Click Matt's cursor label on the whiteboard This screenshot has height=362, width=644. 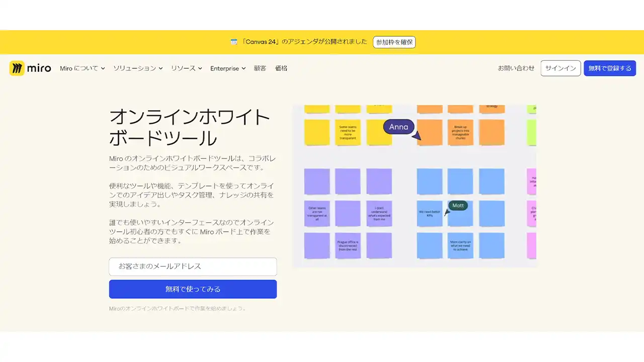tap(457, 205)
